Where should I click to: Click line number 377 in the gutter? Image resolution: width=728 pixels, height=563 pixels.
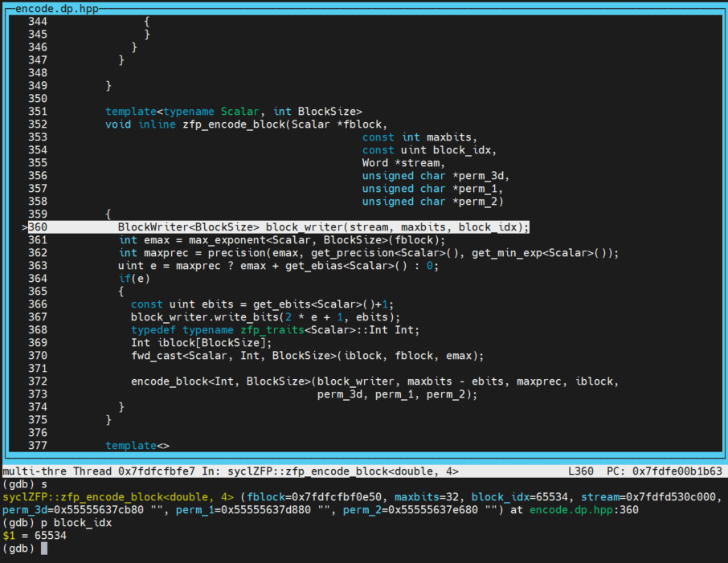38,446
